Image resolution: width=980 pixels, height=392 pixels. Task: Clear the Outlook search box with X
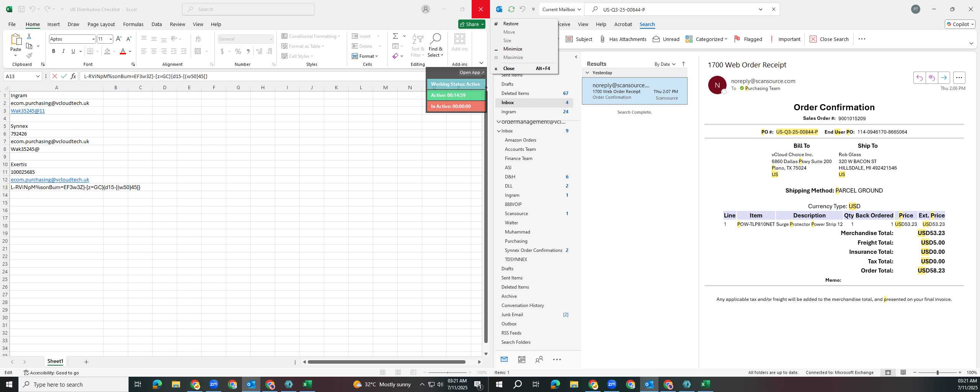773,9
